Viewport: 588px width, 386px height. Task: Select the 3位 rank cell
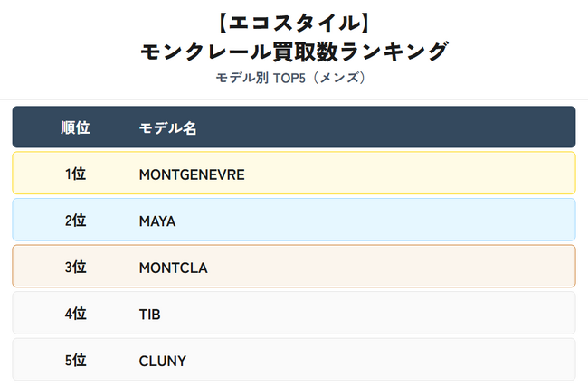[x=75, y=268]
